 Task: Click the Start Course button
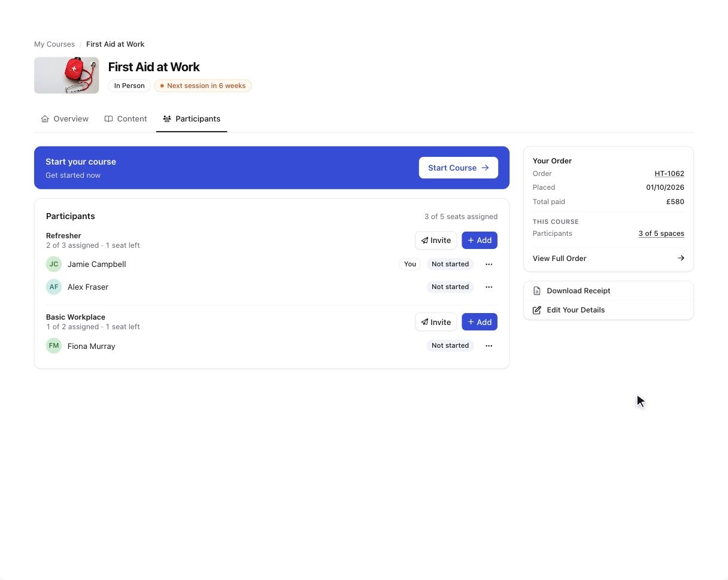tap(459, 168)
